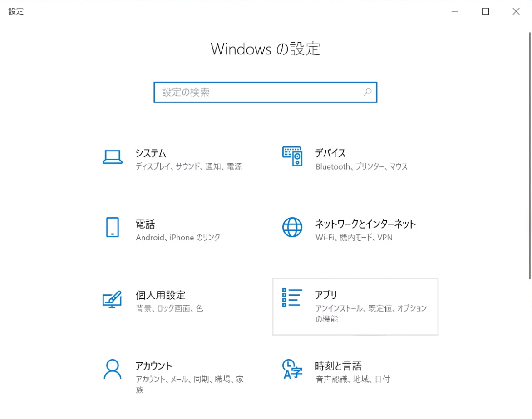
Task: Open the アカウント settings heading
Action: (154, 366)
